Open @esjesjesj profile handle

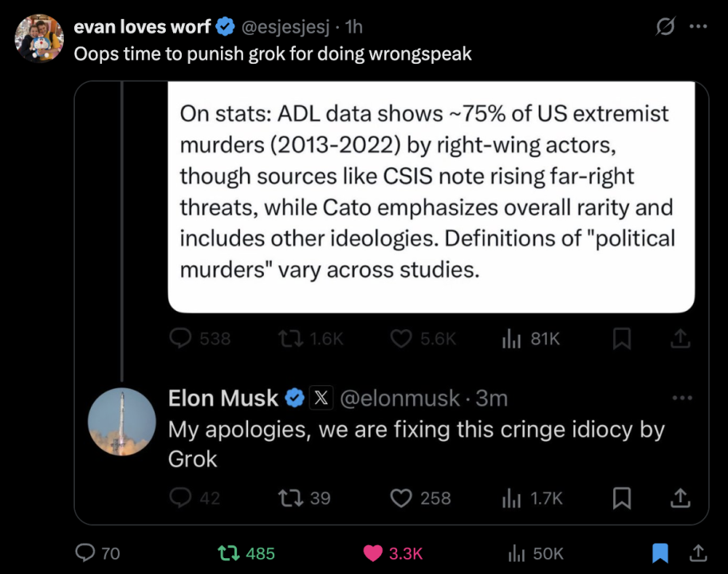tap(284, 26)
